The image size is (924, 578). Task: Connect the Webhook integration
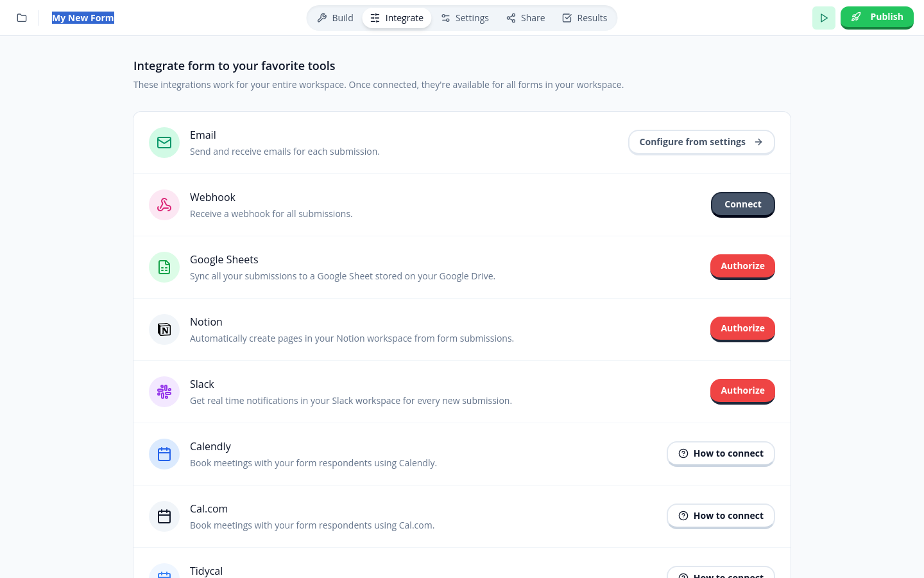click(743, 204)
